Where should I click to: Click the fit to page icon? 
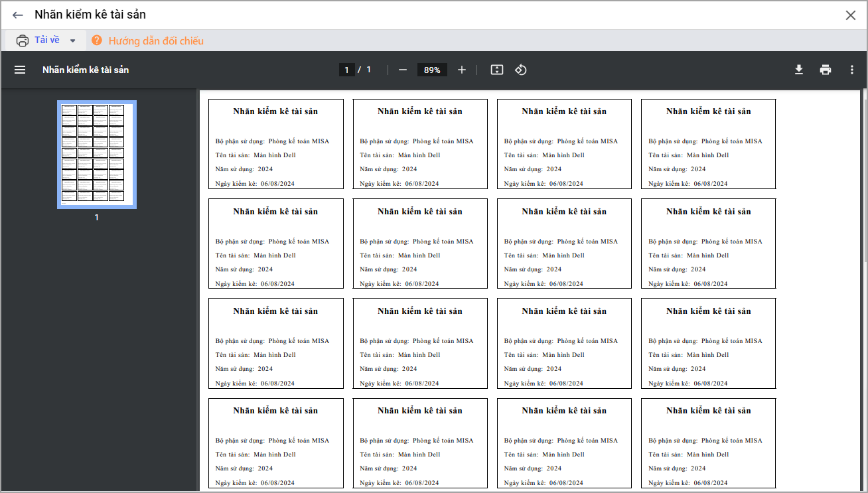pos(497,70)
